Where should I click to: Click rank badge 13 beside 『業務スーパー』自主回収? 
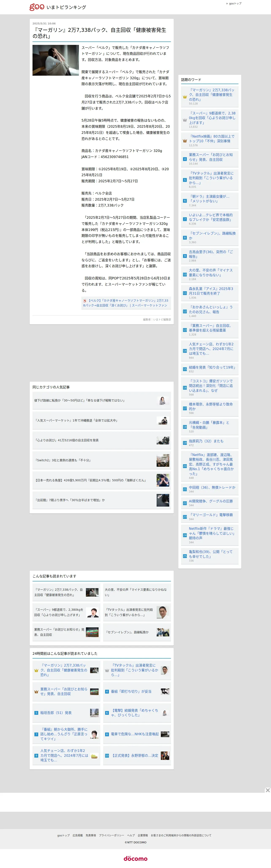185,330
